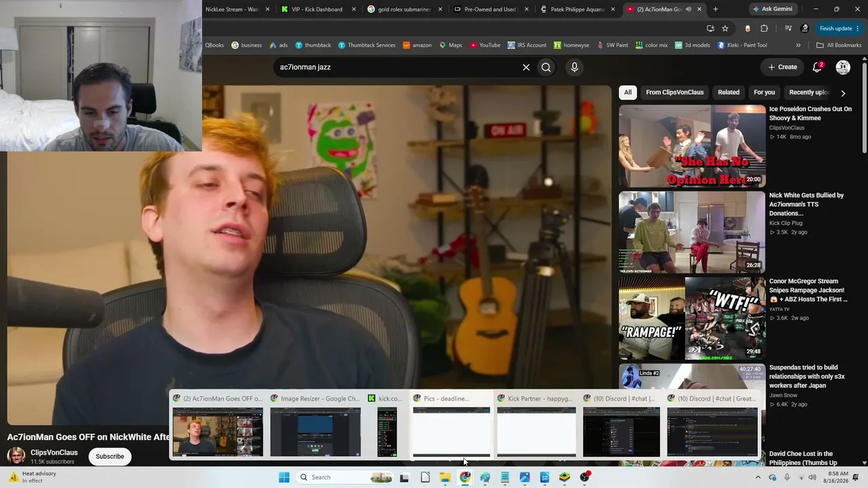868x488 pixels.
Task: Open the Conor McGregor Stream Snipes thumbnail
Action: (692, 319)
